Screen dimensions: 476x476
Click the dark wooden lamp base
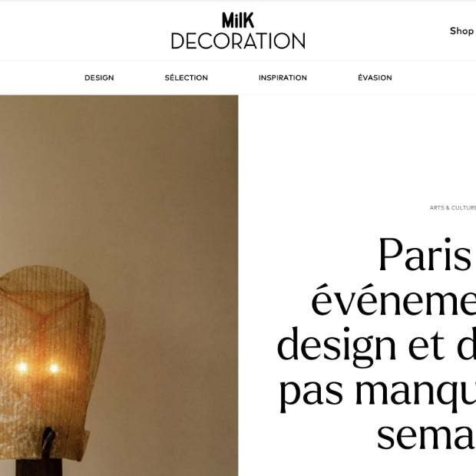coord(39,468)
